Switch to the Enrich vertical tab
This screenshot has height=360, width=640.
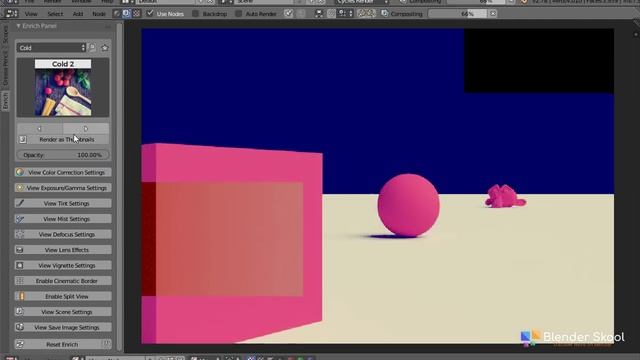5,100
